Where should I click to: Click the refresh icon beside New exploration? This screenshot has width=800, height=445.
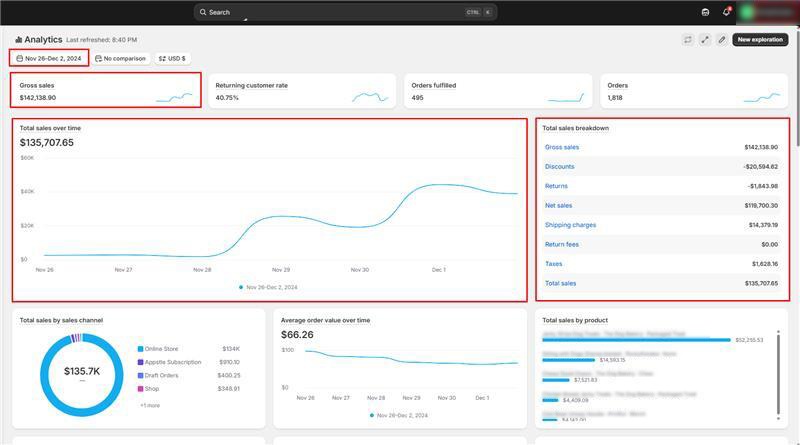coord(688,40)
